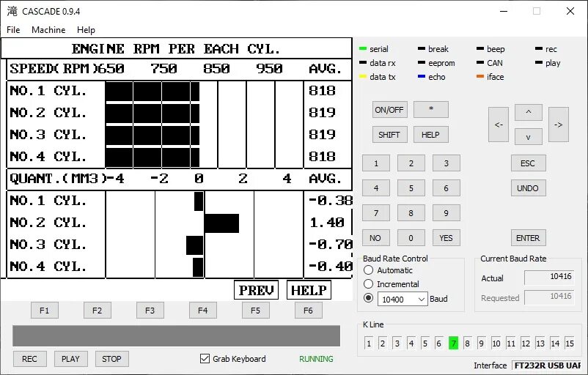Screen dimensions: 588x375
Task: Click NO.2 CYL. quantity value 1.40
Action: 327,223
